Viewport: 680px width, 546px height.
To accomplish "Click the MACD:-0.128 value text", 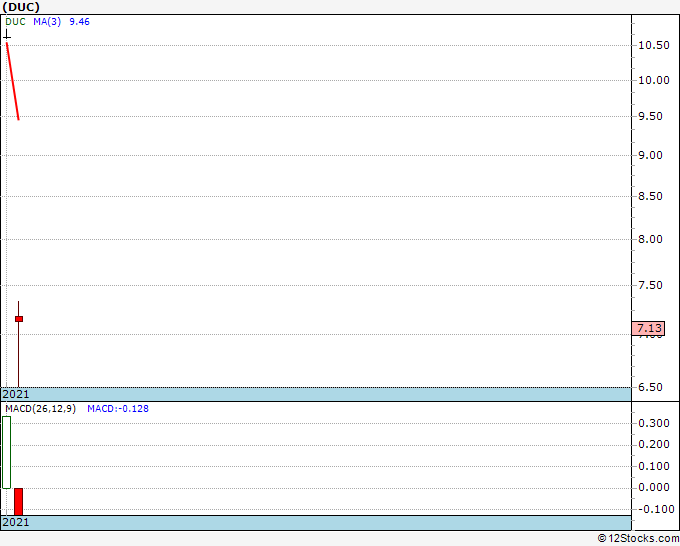I will point(118,409).
